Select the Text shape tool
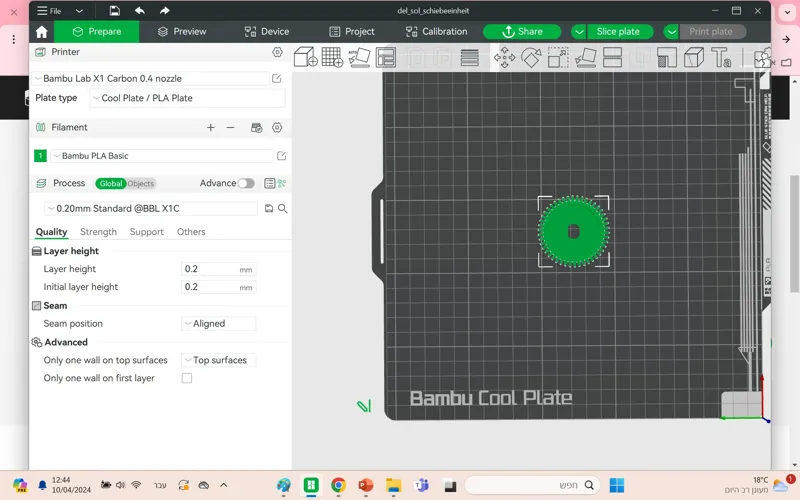800x500 pixels. coord(721,57)
